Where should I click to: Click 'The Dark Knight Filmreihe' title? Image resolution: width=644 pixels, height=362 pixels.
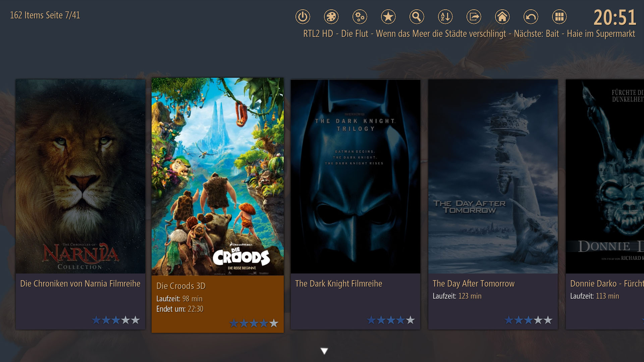[x=339, y=284]
